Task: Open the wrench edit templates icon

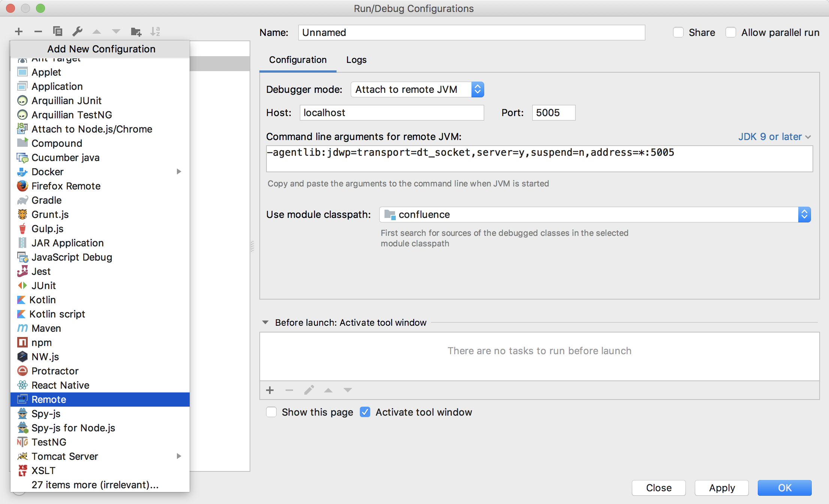Action: coord(77,31)
